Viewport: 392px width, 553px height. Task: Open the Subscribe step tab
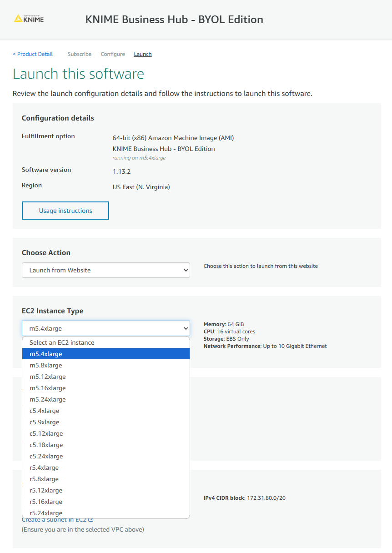coord(80,54)
